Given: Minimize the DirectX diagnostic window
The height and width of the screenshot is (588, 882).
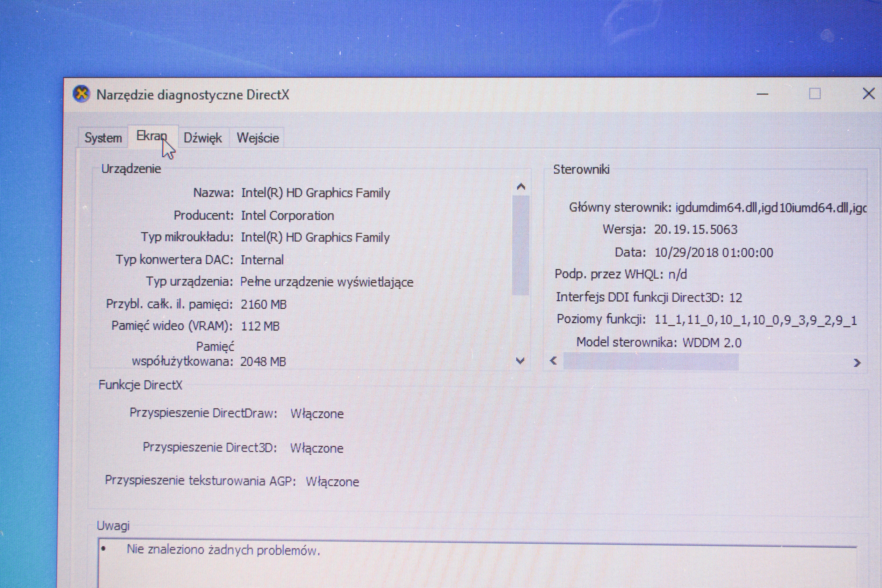Looking at the screenshot, I should click(x=762, y=94).
